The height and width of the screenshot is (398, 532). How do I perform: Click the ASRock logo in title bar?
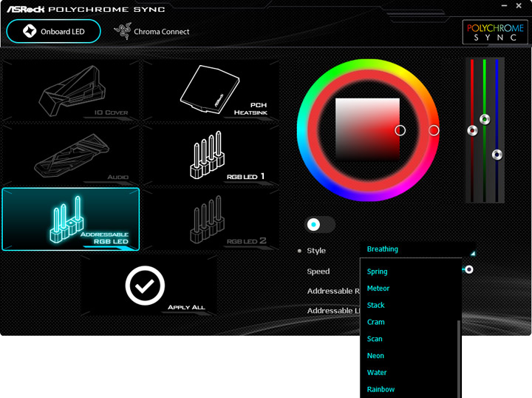(25, 9)
